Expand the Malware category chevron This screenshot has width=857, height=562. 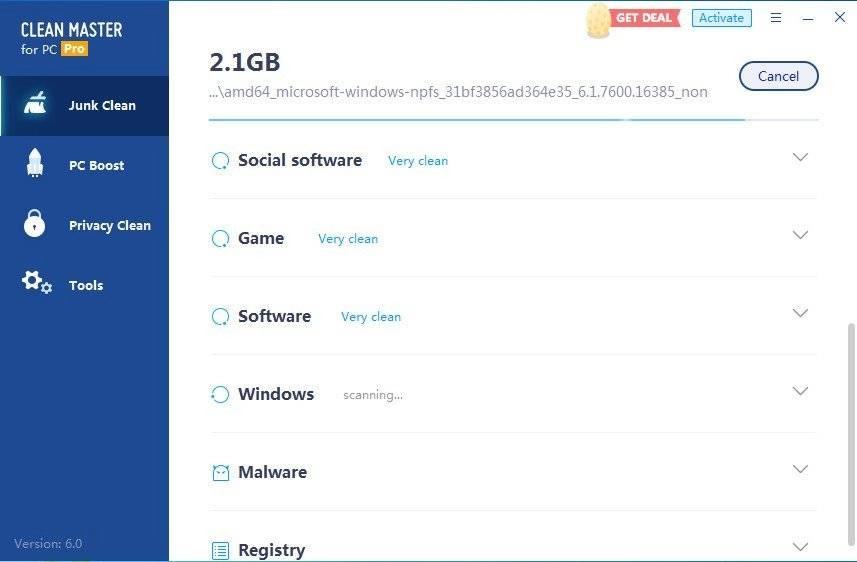coord(800,469)
